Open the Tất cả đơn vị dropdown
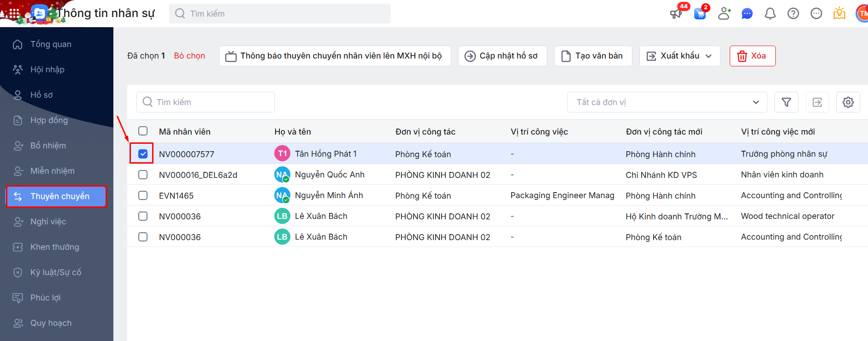 click(667, 102)
